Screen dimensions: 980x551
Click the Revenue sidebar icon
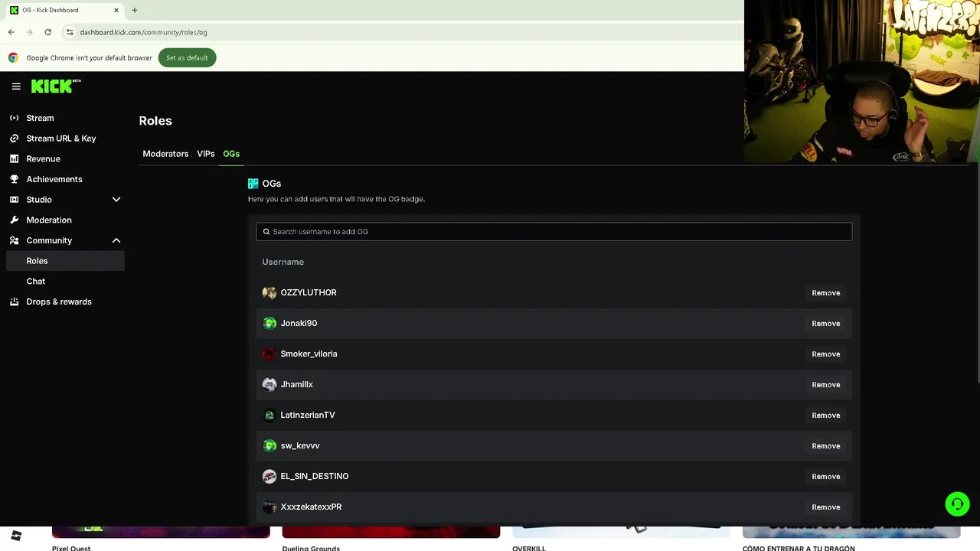coord(14,158)
